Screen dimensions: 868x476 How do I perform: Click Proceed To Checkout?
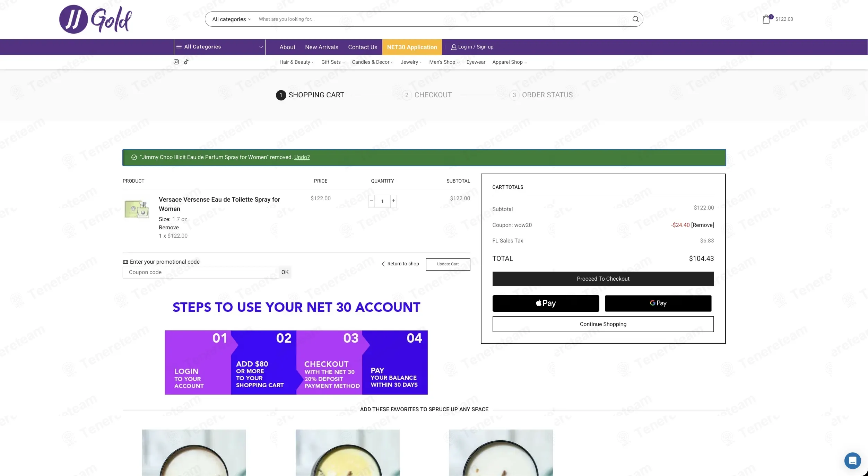pos(603,279)
